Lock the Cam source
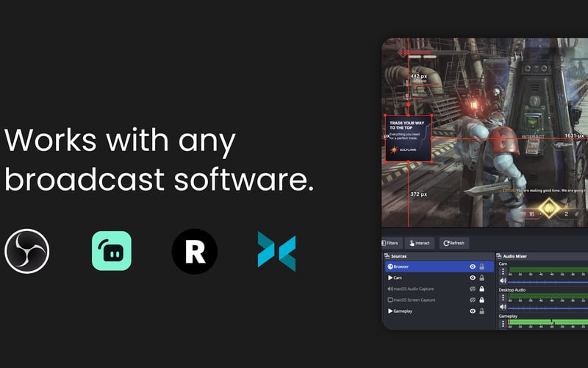Screen dimensions: 588x368 [482, 278]
